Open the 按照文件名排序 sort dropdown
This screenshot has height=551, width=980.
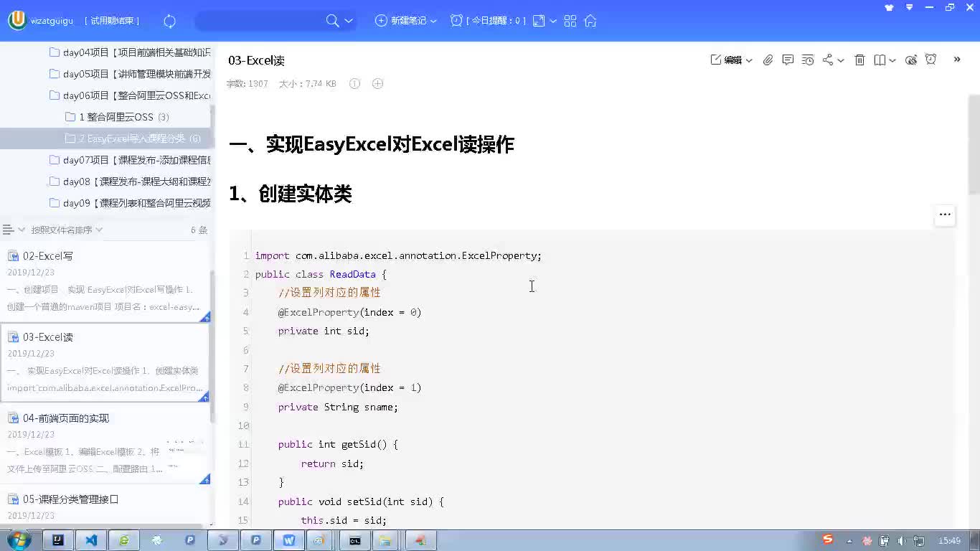click(x=67, y=230)
